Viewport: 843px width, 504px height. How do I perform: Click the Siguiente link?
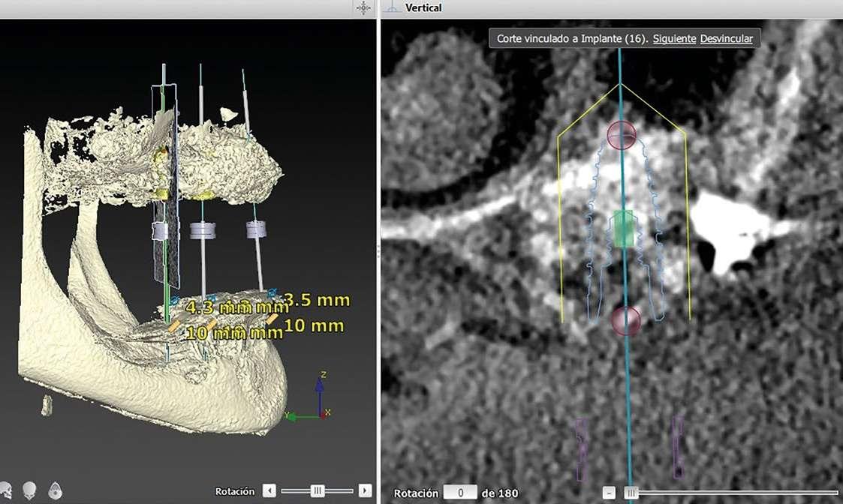click(674, 39)
